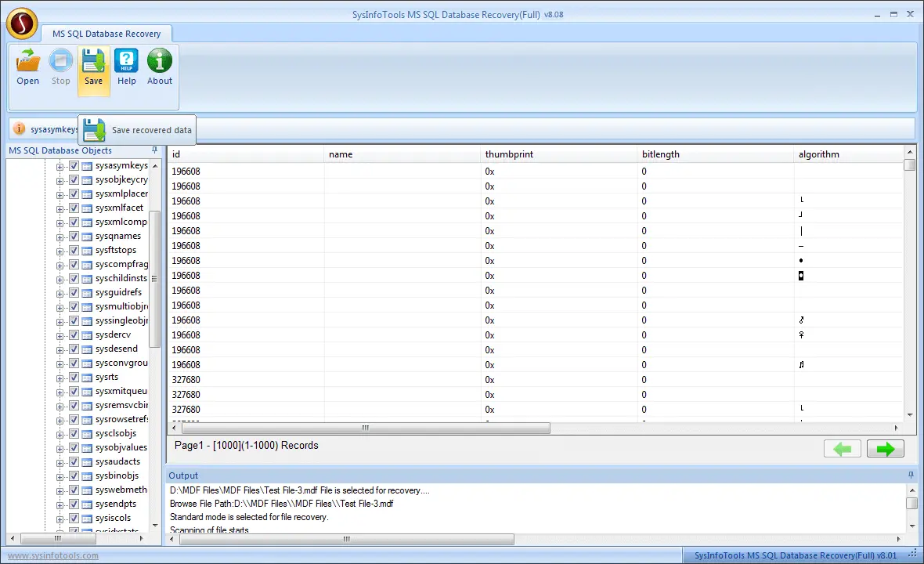Pin the Output panel

click(x=911, y=475)
